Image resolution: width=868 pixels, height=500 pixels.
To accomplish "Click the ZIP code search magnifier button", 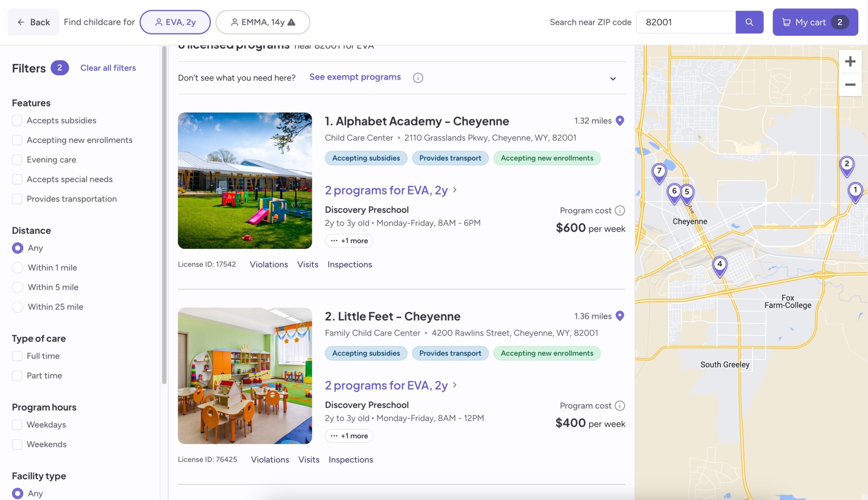I will click(x=749, y=22).
